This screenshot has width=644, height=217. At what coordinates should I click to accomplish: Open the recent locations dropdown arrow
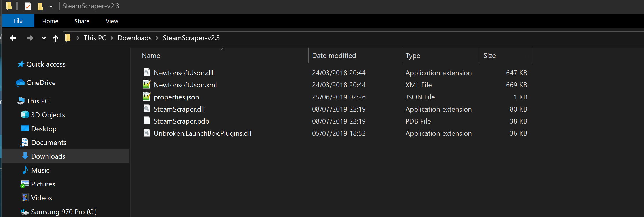click(x=44, y=38)
